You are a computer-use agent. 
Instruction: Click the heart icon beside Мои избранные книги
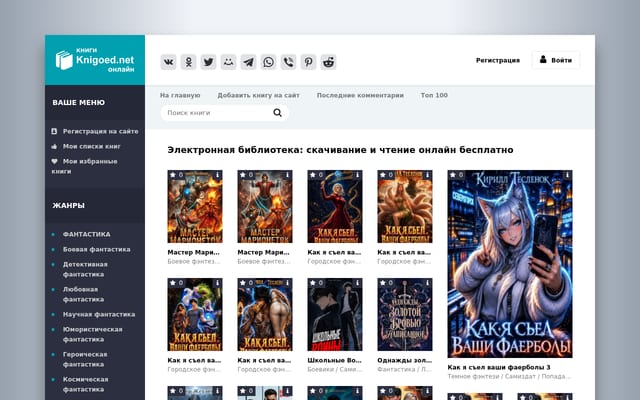pos(54,161)
